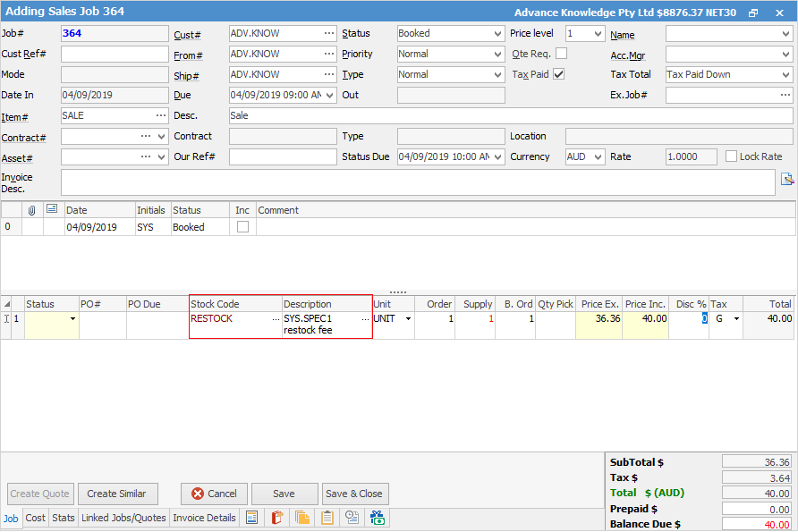Image resolution: width=798 pixels, height=532 pixels.
Task: Open the Invoice Desc. editor icon
Action: (787, 179)
